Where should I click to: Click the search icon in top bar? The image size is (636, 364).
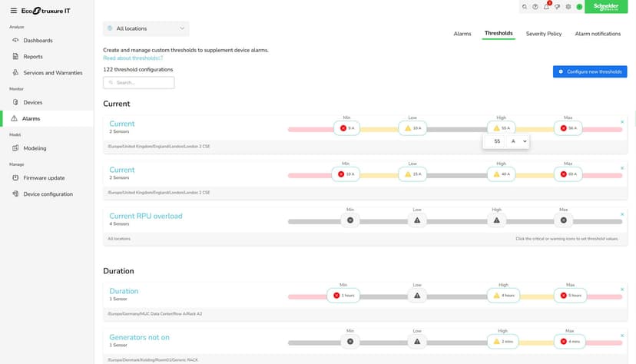click(525, 7)
